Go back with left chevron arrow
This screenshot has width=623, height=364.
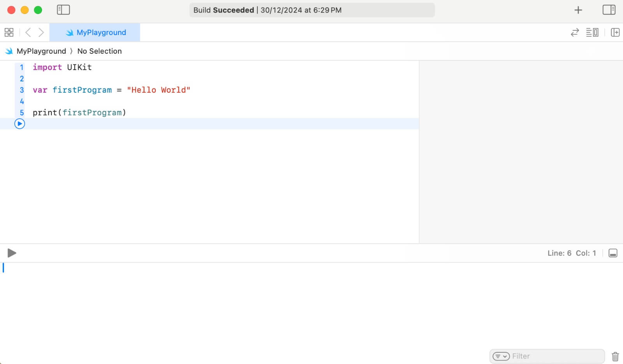28,32
